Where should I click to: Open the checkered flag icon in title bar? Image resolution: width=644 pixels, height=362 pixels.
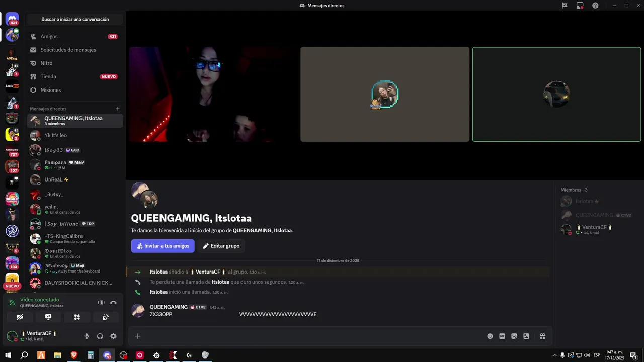565,6
